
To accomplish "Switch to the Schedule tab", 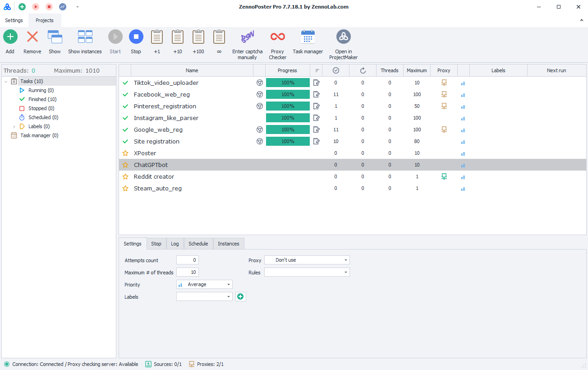I will 198,244.
